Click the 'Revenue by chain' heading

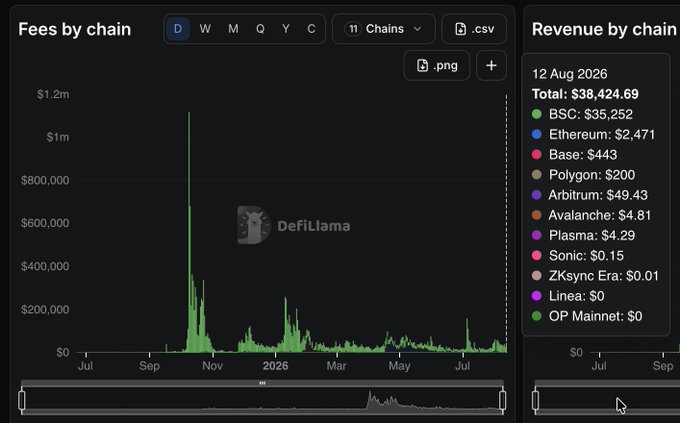click(604, 30)
